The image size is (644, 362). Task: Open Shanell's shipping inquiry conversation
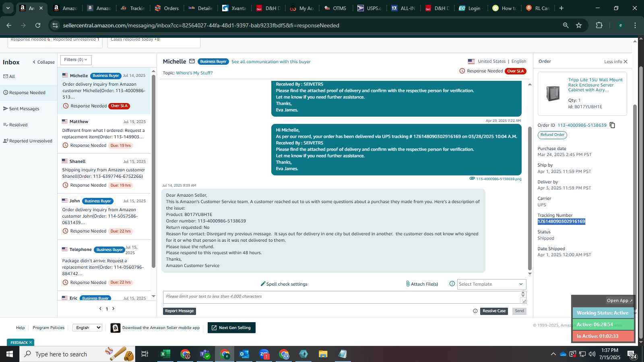click(104, 173)
